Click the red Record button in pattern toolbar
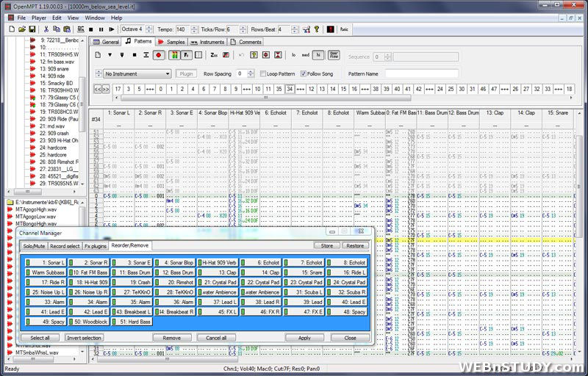The image size is (588, 376). (x=157, y=55)
